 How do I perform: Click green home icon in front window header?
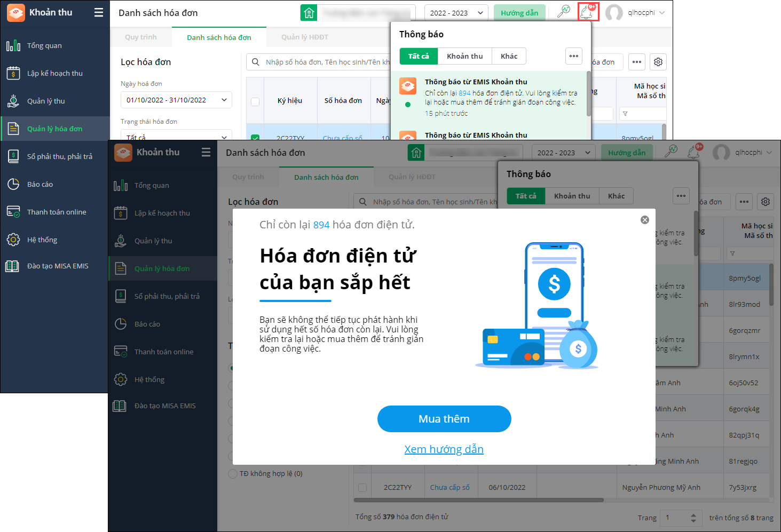(416, 153)
